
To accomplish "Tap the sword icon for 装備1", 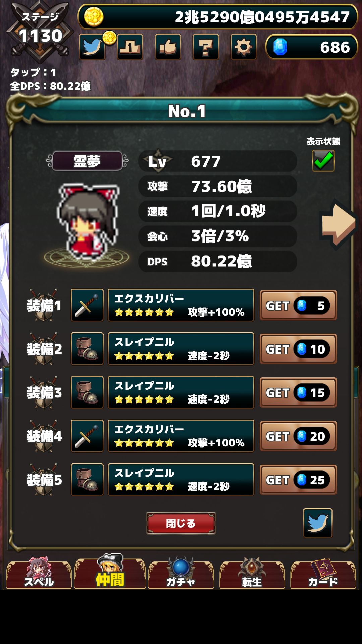I will pyautogui.click(x=87, y=305).
